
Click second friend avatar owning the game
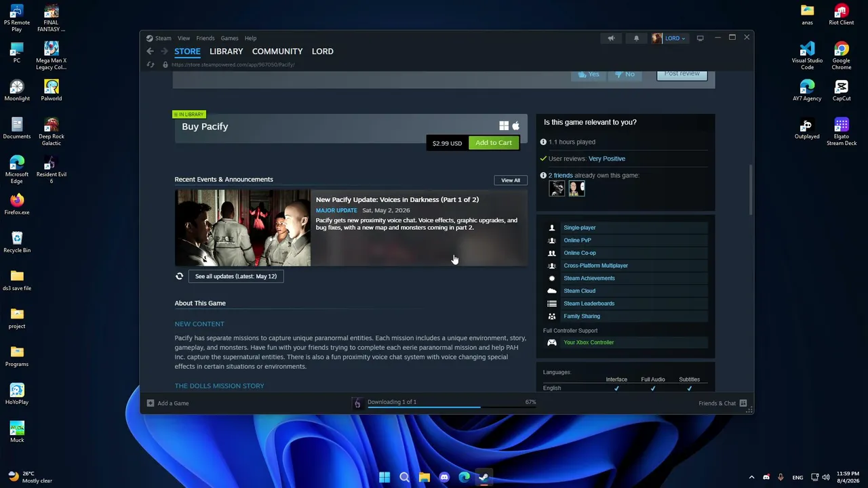(576, 190)
